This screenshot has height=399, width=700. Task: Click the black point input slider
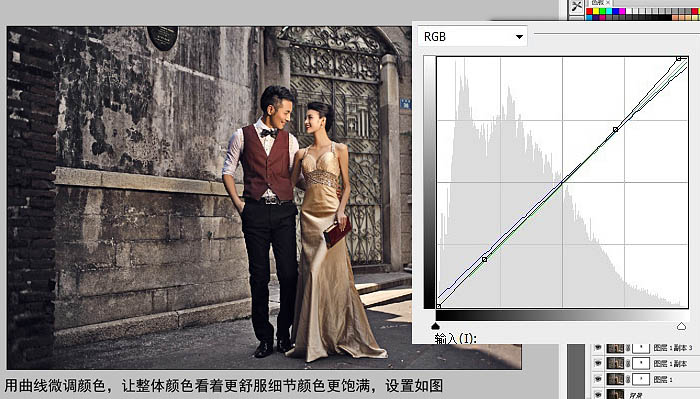coord(436,326)
